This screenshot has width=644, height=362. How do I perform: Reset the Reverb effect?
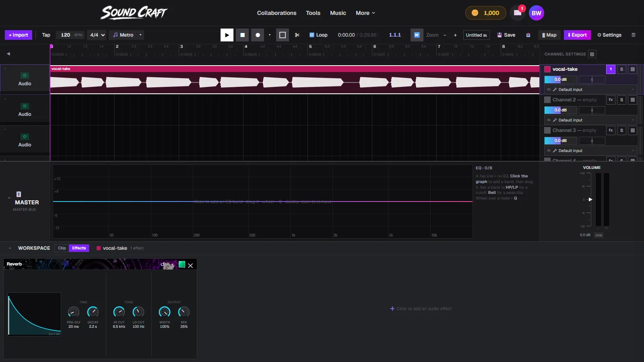pos(163,264)
